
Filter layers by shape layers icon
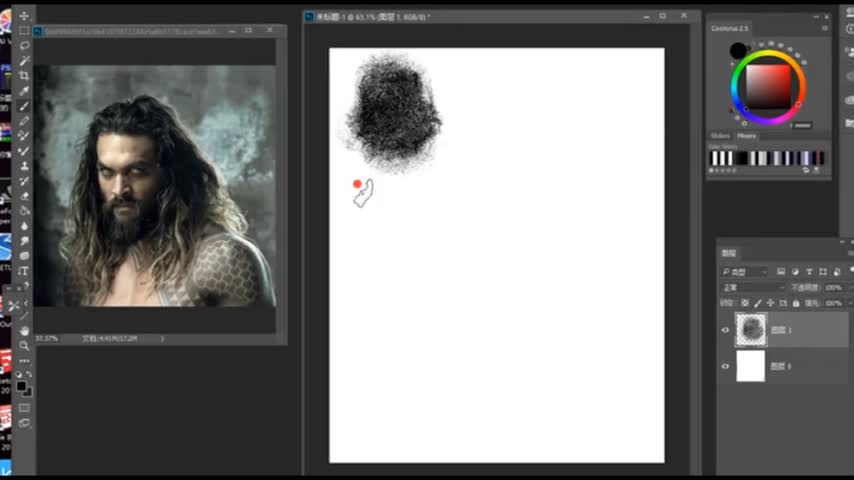click(x=823, y=271)
